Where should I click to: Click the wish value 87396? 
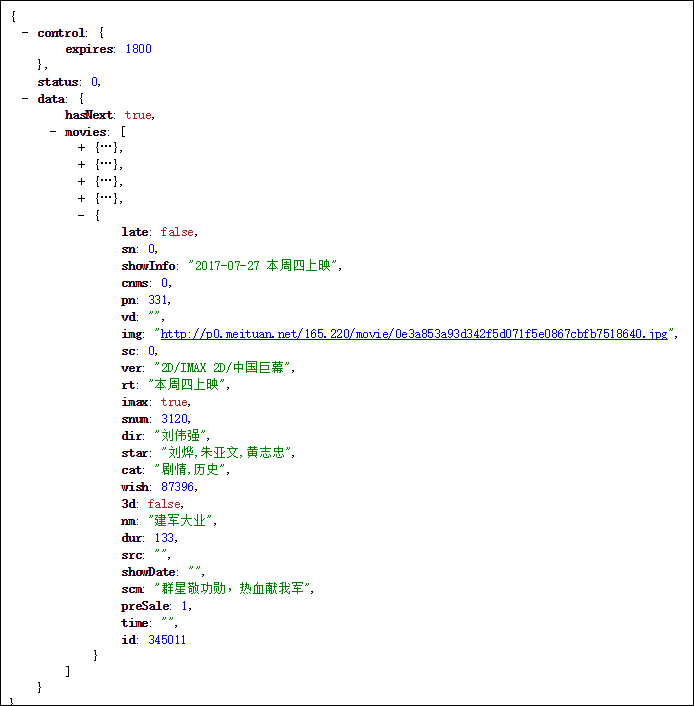[x=177, y=487]
